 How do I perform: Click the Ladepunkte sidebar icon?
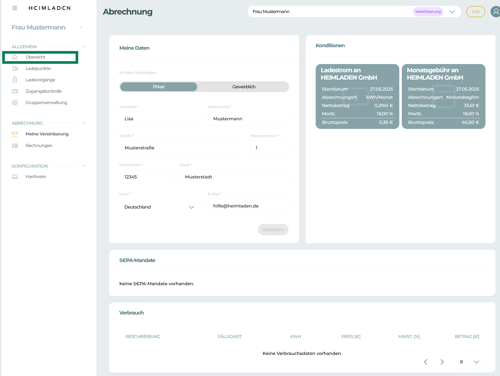point(15,69)
